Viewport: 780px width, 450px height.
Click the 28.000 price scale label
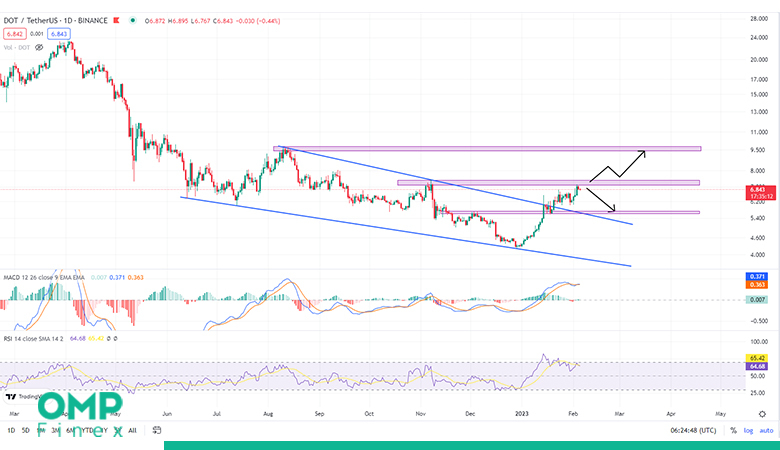pos(759,18)
